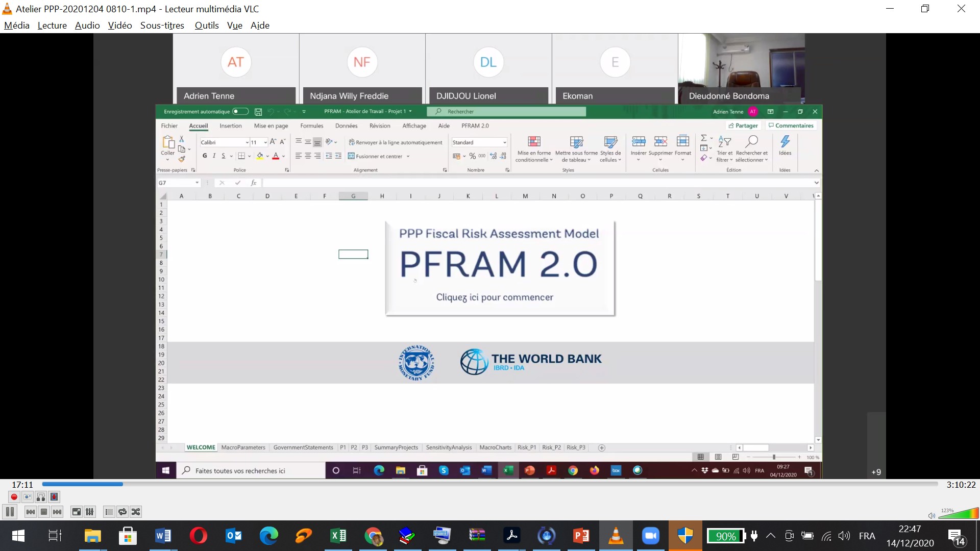The height and width of the screenshot is (551, 980).
Task: Open Trier et filtrer menu
Action: coord(724,149)
